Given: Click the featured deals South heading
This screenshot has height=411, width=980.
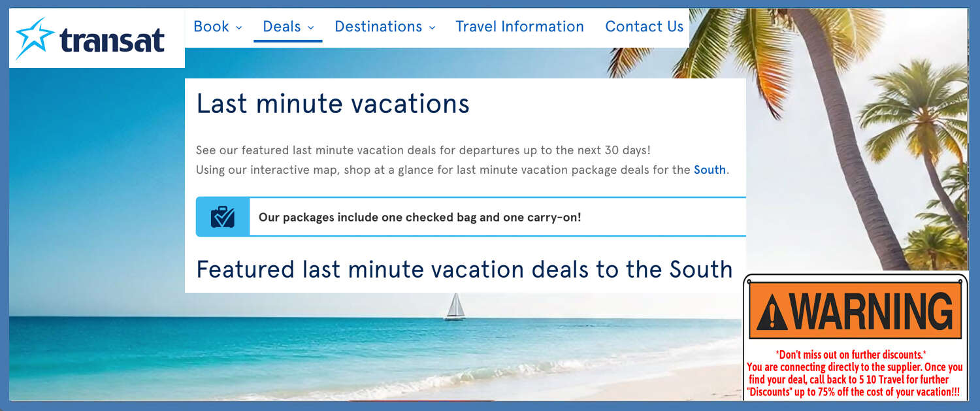Looking at the screenshot, I should point(465,269).
